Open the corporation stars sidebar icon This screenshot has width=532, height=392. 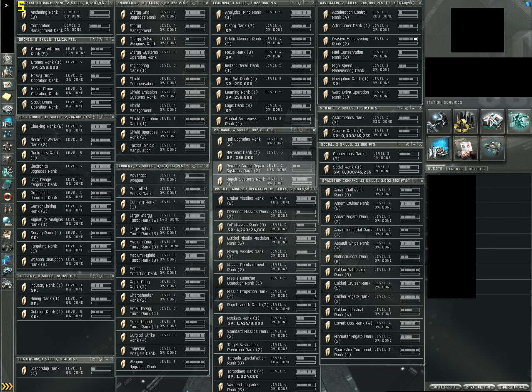coord(7,147)
